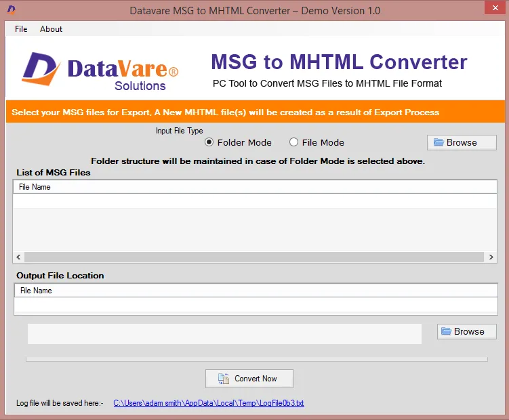509x420 pixels.
Task: Click the folder icon on the lower Browse button
Action: tap(446, 331)
